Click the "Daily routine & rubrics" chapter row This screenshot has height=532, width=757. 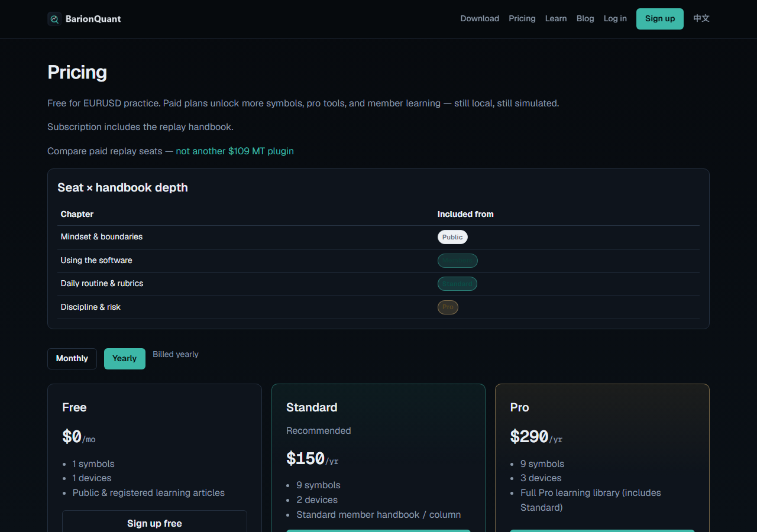pyautogui.click(x=378, y=284)
